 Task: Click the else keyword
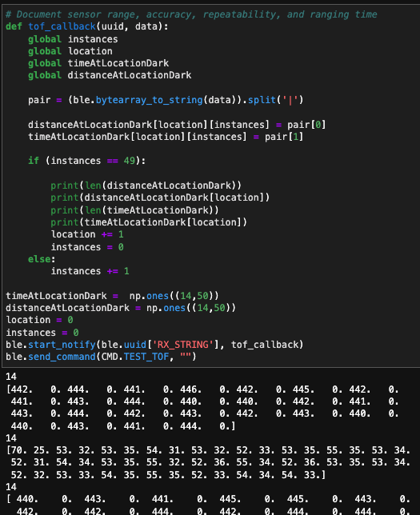pyautogui.click(x=39, y=259)
